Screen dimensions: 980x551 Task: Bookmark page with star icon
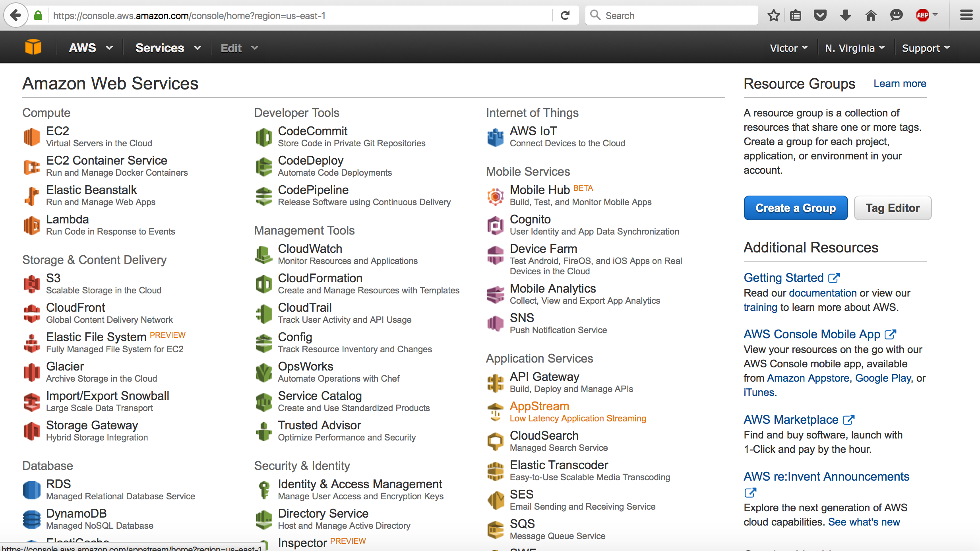773,16
